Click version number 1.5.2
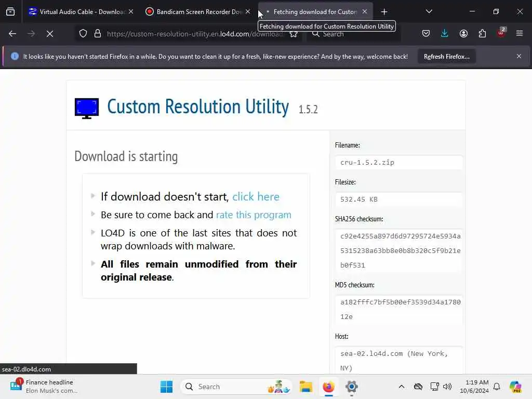 (308, 110)
